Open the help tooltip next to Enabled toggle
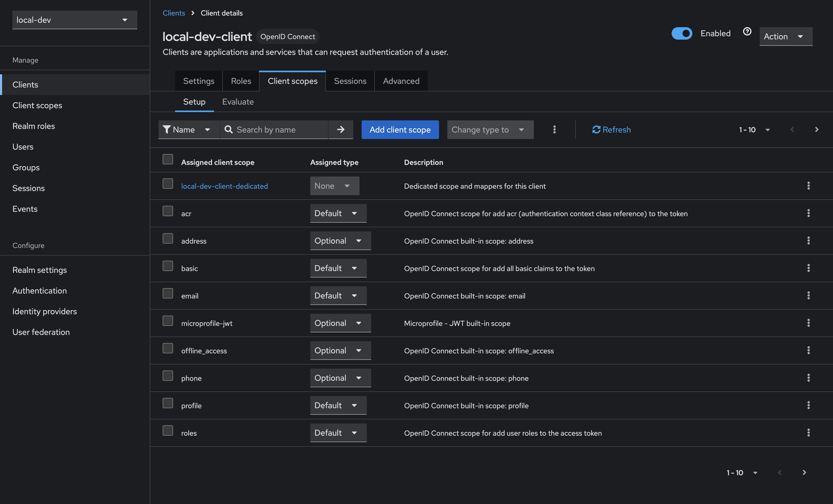The image size is (833, 504). click(x=747, y=31)
